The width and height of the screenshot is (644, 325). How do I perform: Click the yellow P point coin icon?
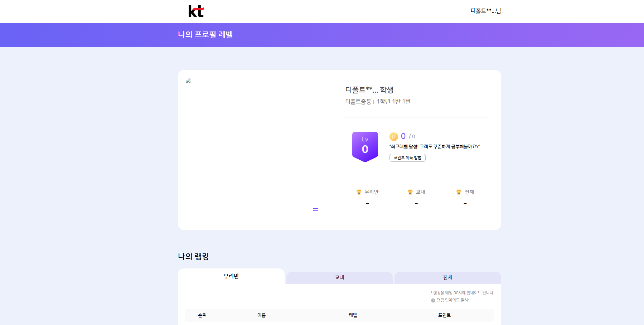pyautogui.click(x=393, y=137)
